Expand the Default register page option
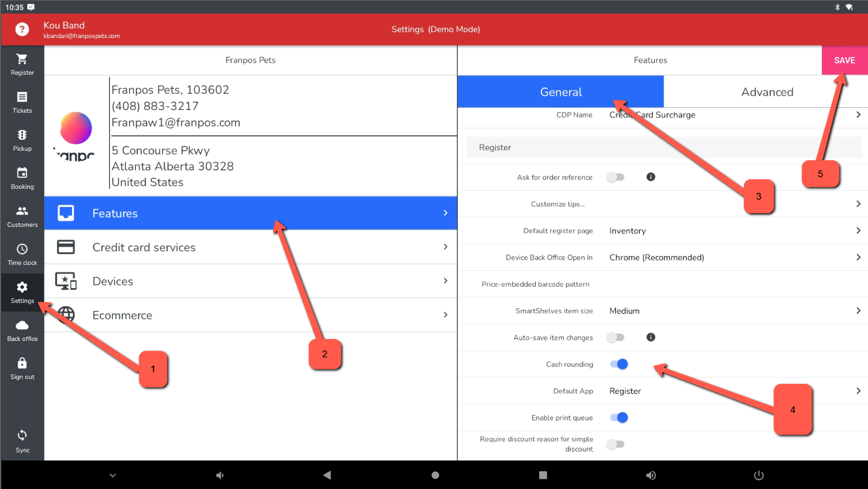The width and height of the screenshot is (868, 489). coord(734,231)
